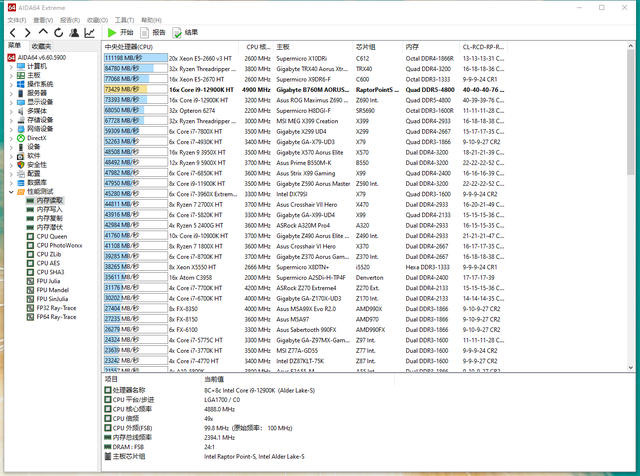Select the 软件 software icon in tree

pos(21,156)
